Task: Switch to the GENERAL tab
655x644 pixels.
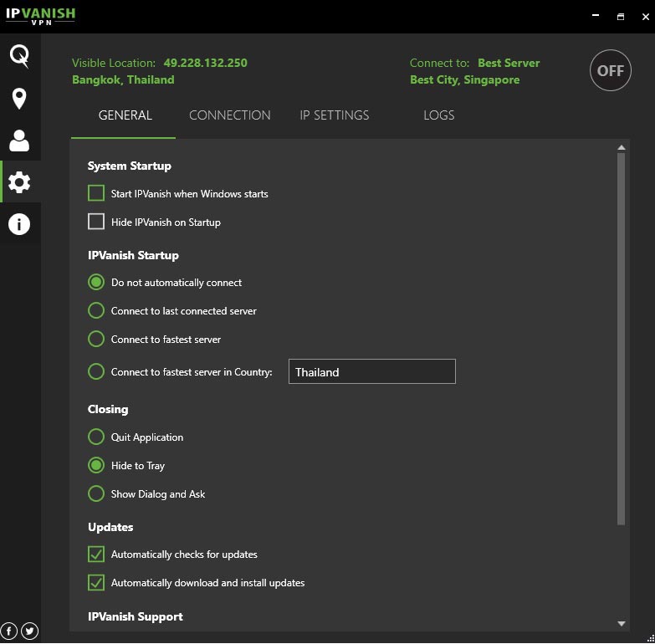Action: (125, 115)
